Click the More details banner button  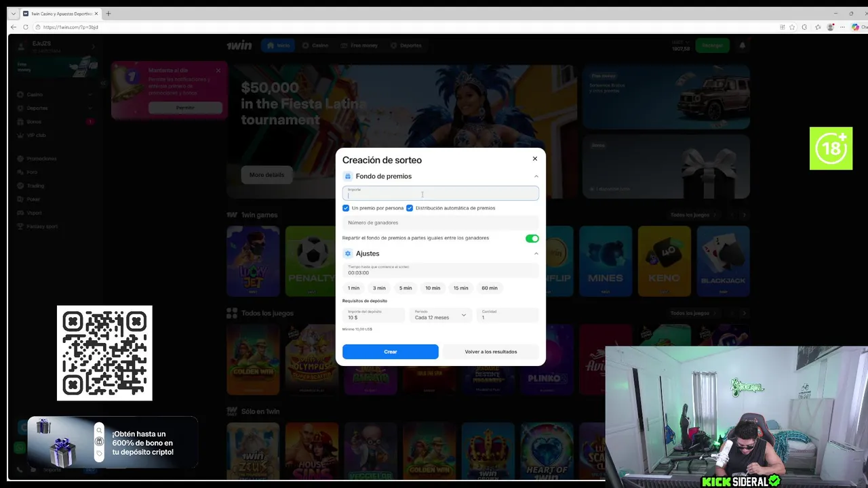(x=267, y=175)
